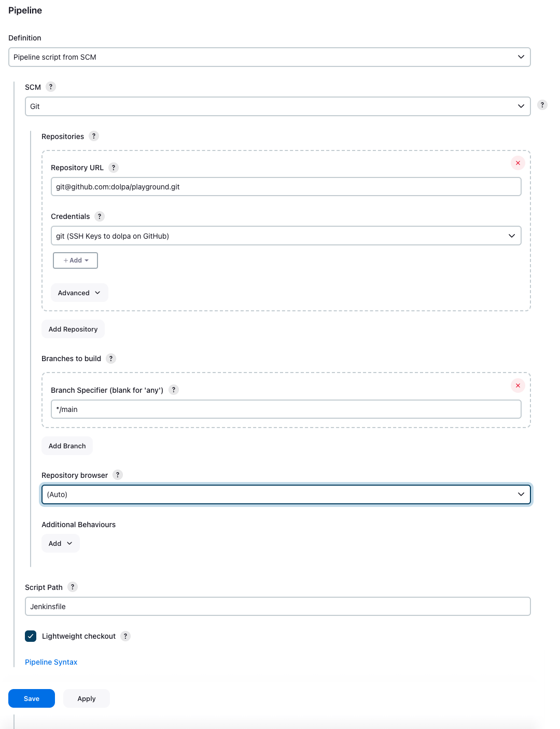
Task: Uncheck the Lightweight checkout checkbox
Action: [31, 636]
